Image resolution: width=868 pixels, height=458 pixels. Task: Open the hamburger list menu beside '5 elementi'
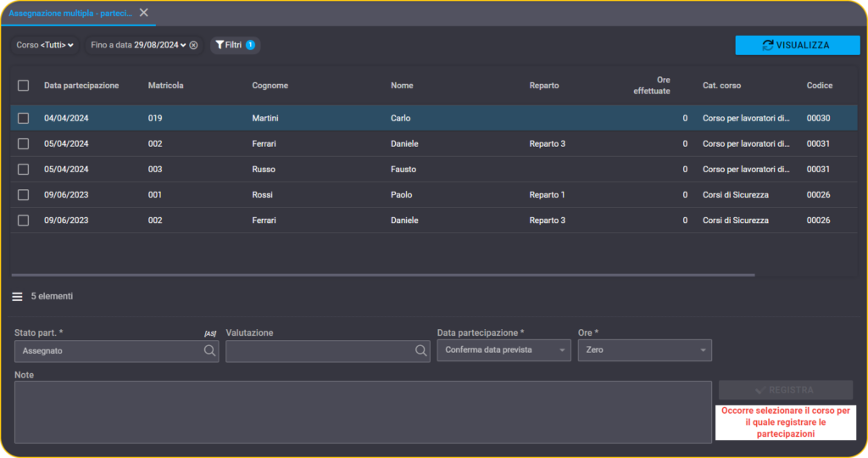17,297
